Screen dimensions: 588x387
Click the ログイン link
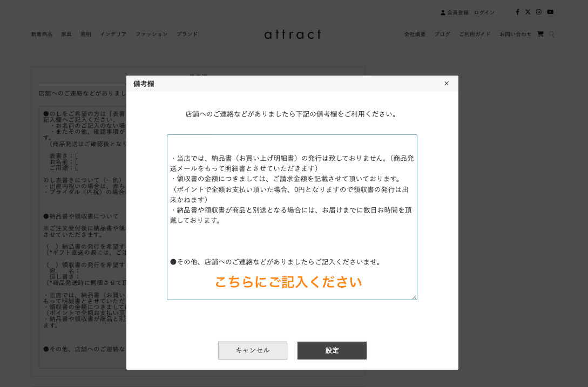pos(484,12)
